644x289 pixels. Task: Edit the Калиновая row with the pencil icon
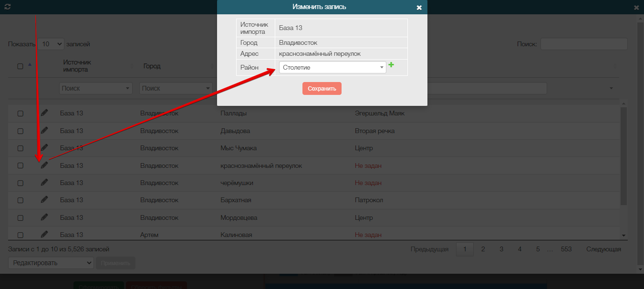[44, 234]
